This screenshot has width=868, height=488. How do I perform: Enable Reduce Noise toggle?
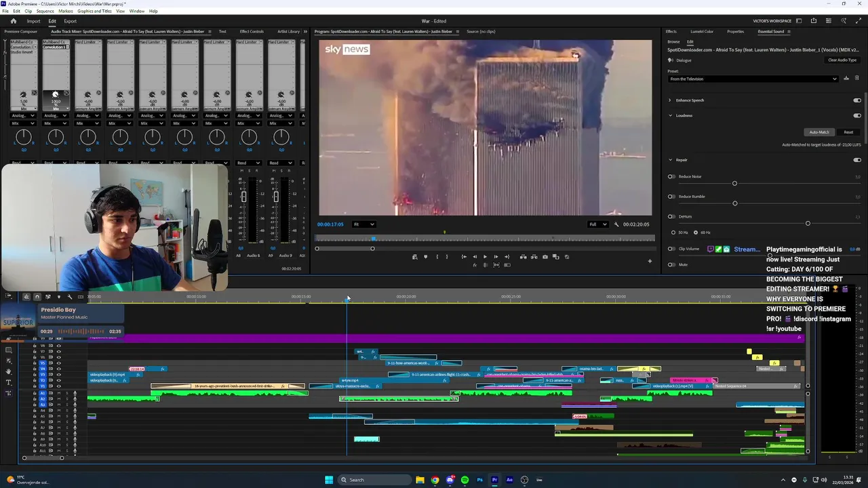click(671, 177)
